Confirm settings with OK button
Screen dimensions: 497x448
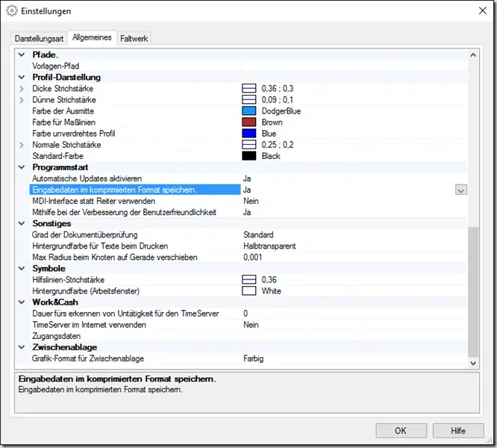[x=401, y=431]
